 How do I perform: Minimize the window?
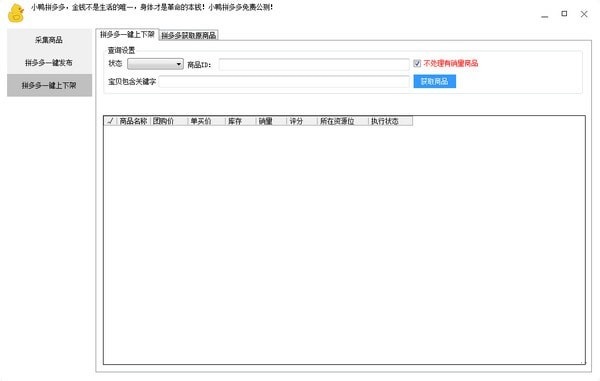(545, 15)
